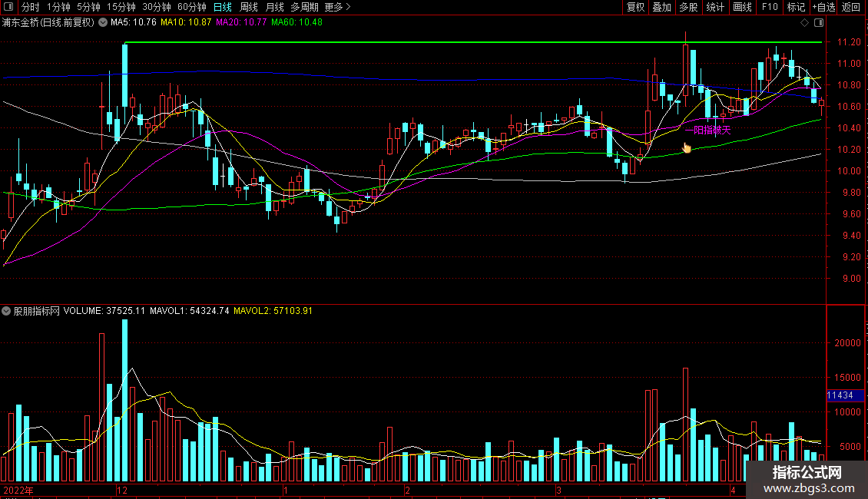The width and height of the screenshot is (868, 499).
Task: Switch to the 分时 intraday view
Action: pyautogui.click(x=31, y=7)
